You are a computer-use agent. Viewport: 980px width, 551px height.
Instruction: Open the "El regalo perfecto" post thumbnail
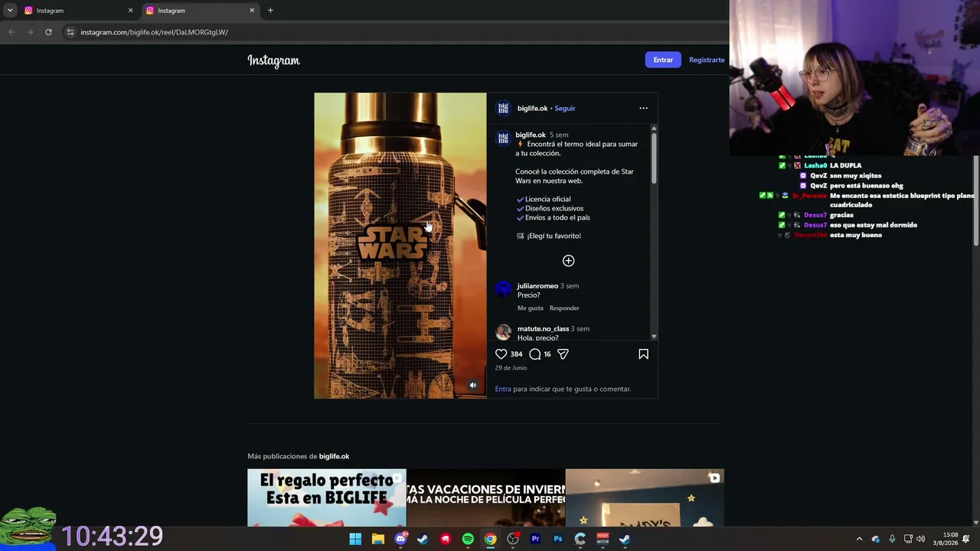[327, 498]
